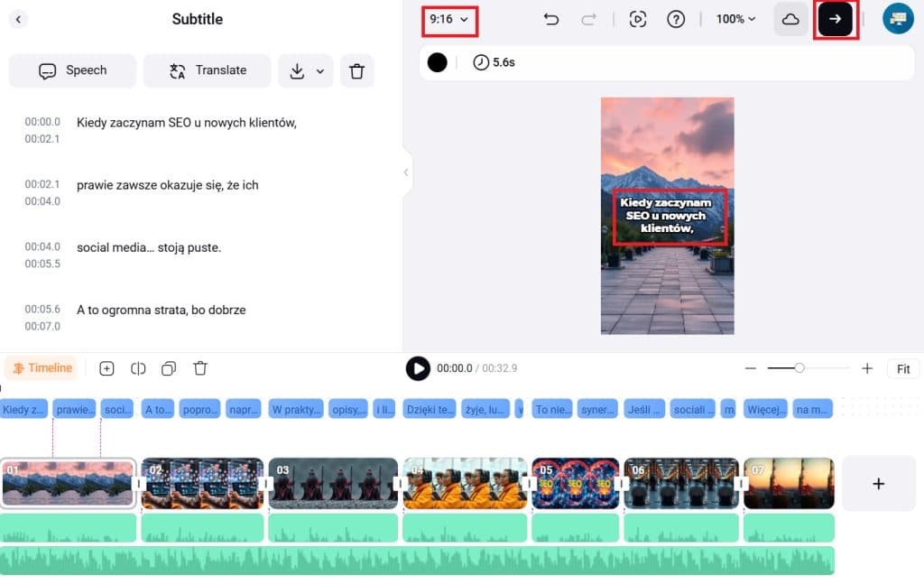Viewport: 924px width, 585px height.
Task: Click the Translate button
Action: click(207, 70)
